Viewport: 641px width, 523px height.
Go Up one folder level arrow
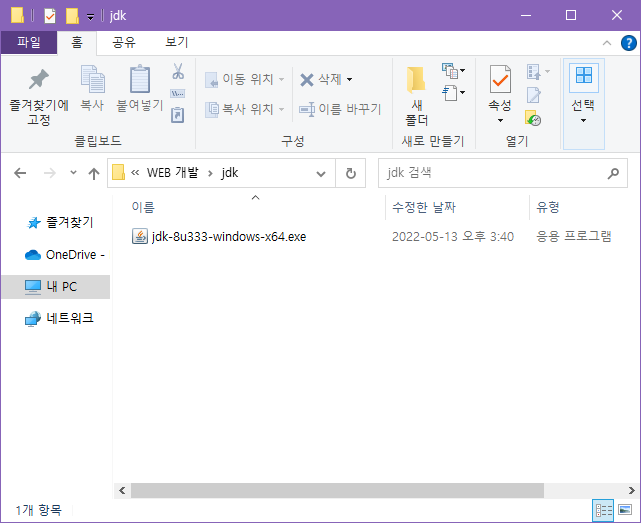coord(94,173)
